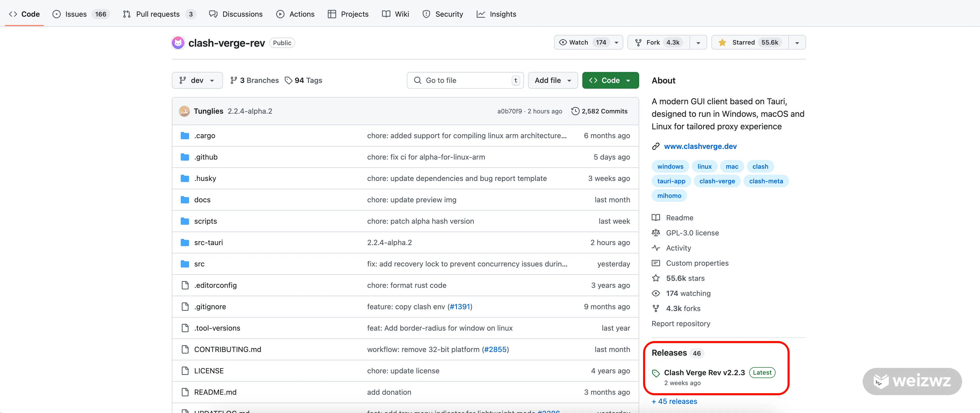The width and height of the screenshot is (980, 413).
Task: Open the clash-verge-rev repository name link
Action: (x=226, y=43)
